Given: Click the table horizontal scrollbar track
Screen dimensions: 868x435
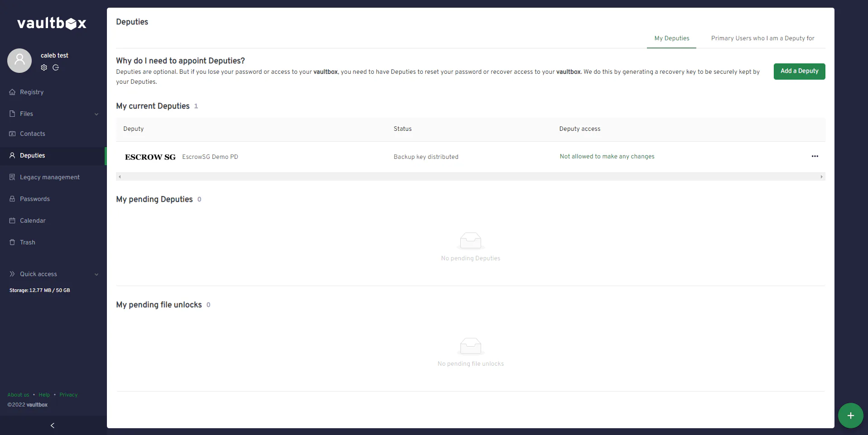Looking at the screenshot, I should (x=470, y=177).
